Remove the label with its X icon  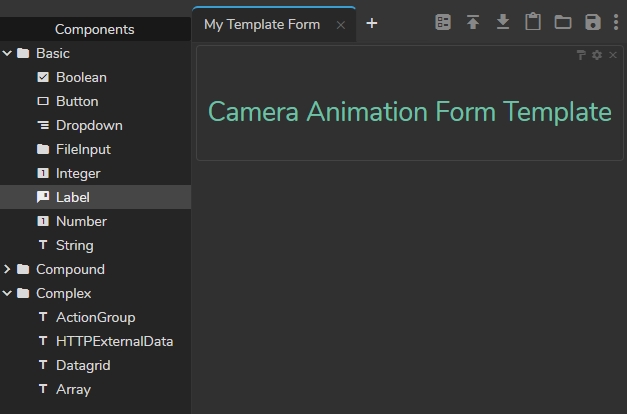click(613, 55)
